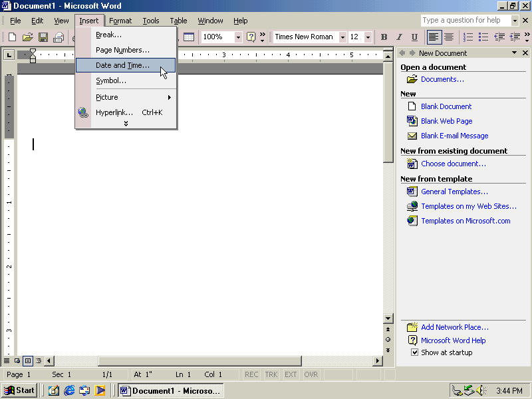Open the Documents link under Open a document
This screenshot has width=532, height=399.
tap(442, 79)
